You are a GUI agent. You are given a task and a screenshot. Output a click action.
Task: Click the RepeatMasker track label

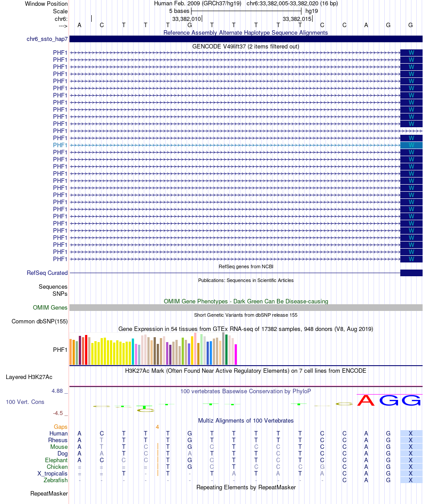click(49, 494)
